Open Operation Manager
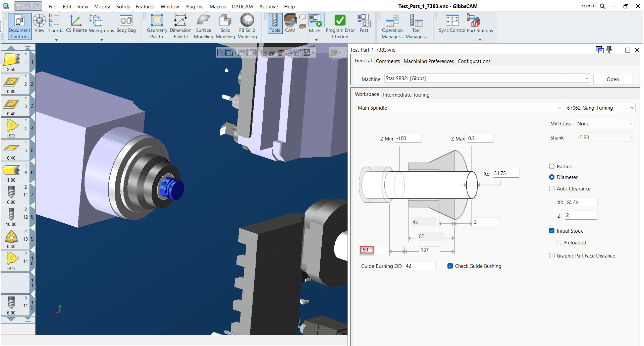The height and width of the screenshot is (346, 644). click(392, 27)
